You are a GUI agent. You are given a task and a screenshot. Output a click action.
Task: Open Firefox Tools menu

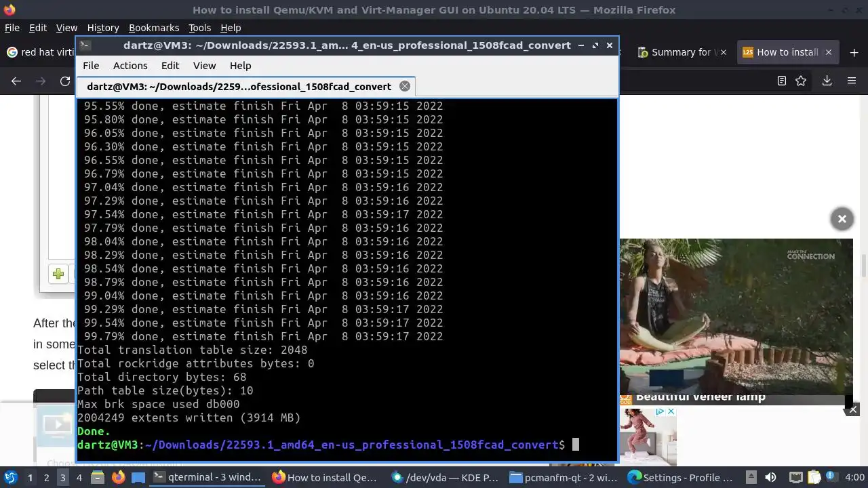[199, 28]
